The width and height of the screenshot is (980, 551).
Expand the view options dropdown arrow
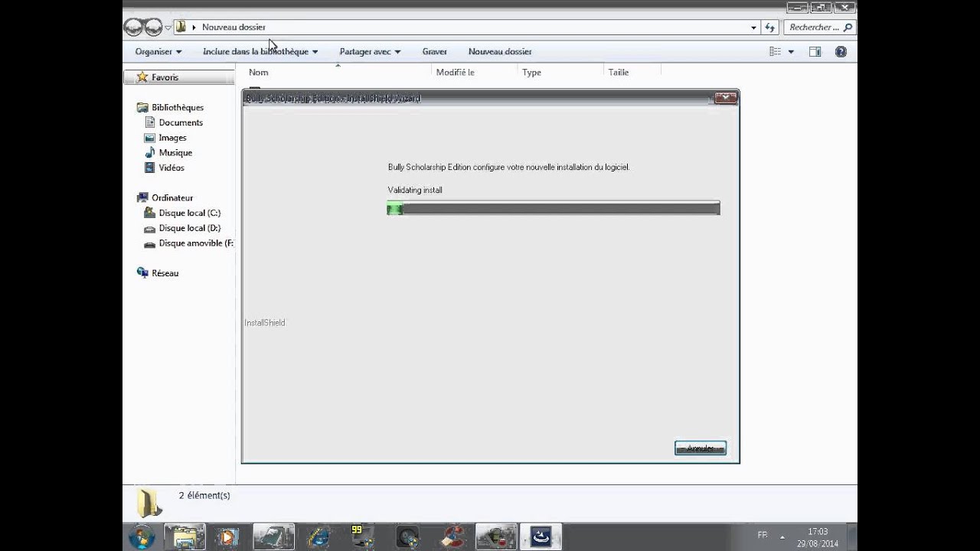pos(791,52)
